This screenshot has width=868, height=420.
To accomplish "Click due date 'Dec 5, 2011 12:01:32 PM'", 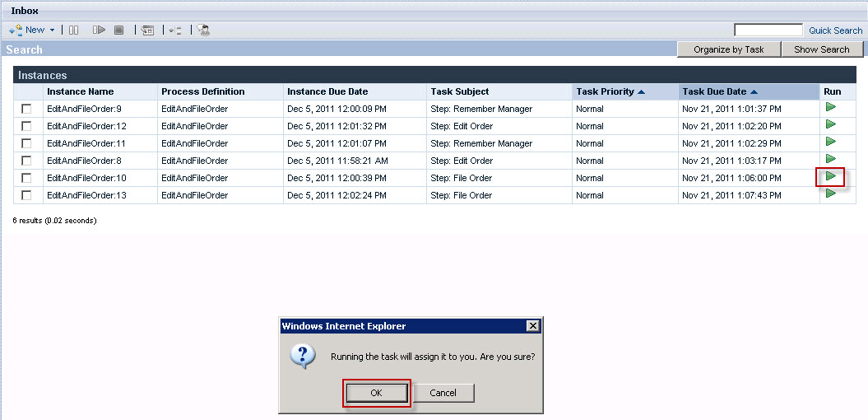I will (x=337, y=126).
